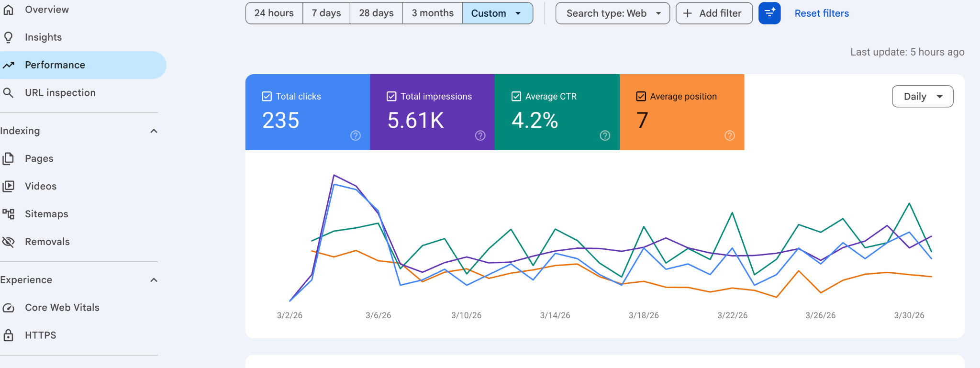Uncheck the Average position checkbox
The height and width of the screenshot is (368, 980).
pos(641,97)
